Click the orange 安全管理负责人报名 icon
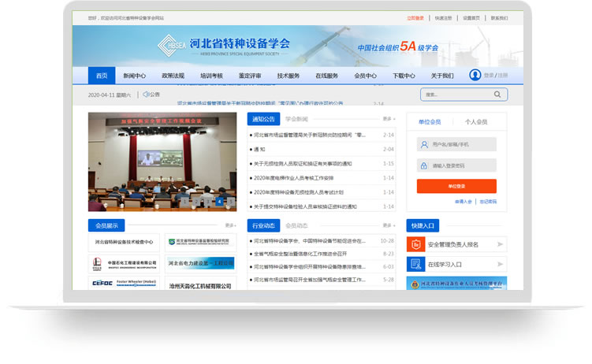 point(416,244)
